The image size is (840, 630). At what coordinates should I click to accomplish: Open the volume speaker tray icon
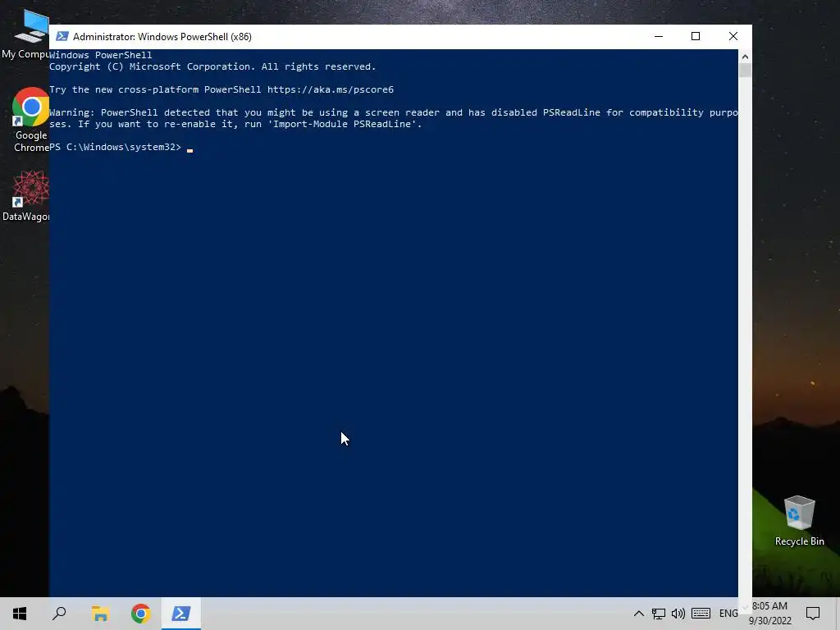pyautogui.click(x=678, y=614)
